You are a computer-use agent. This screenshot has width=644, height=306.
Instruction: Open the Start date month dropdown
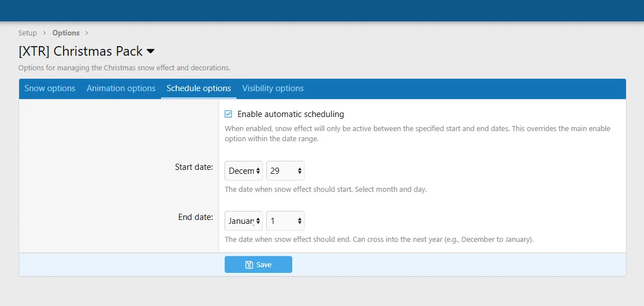point(244,170)
